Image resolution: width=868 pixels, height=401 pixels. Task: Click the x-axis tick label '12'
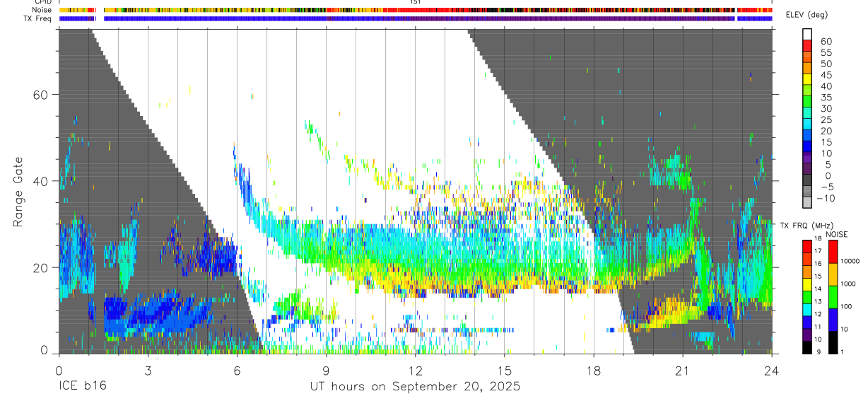416,371
